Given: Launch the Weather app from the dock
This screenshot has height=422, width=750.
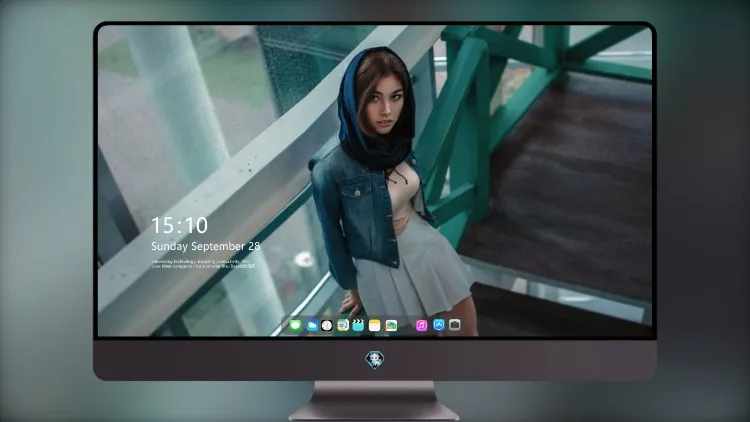Looking at the screenshot, I should (312, 325).
